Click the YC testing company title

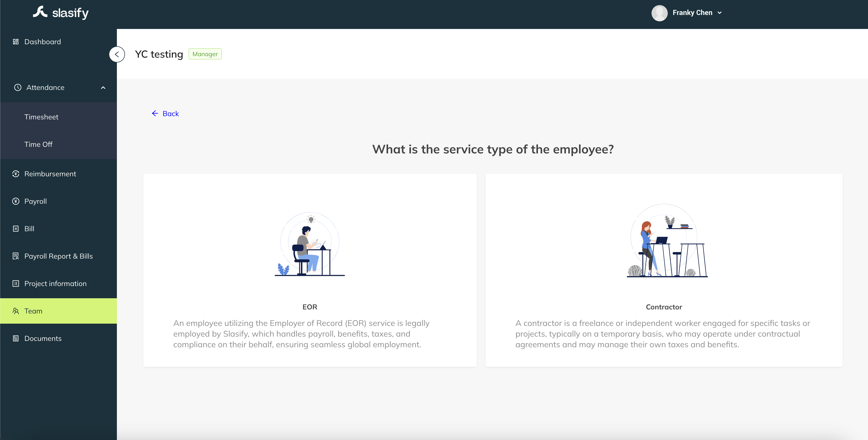(159, 54)
